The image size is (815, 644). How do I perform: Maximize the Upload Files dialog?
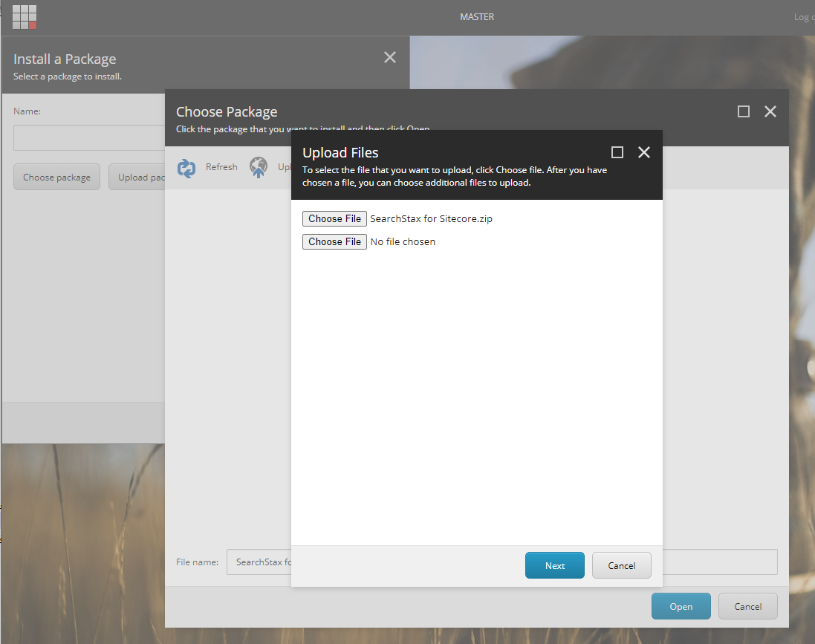pos(617,152)
